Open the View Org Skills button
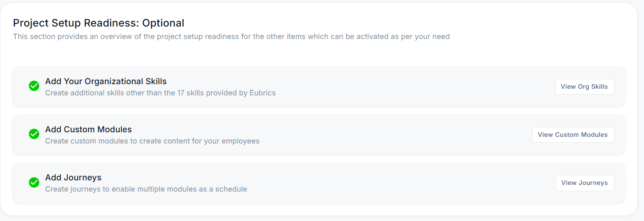Screen dimensions: 644x221 click(584, 87)
